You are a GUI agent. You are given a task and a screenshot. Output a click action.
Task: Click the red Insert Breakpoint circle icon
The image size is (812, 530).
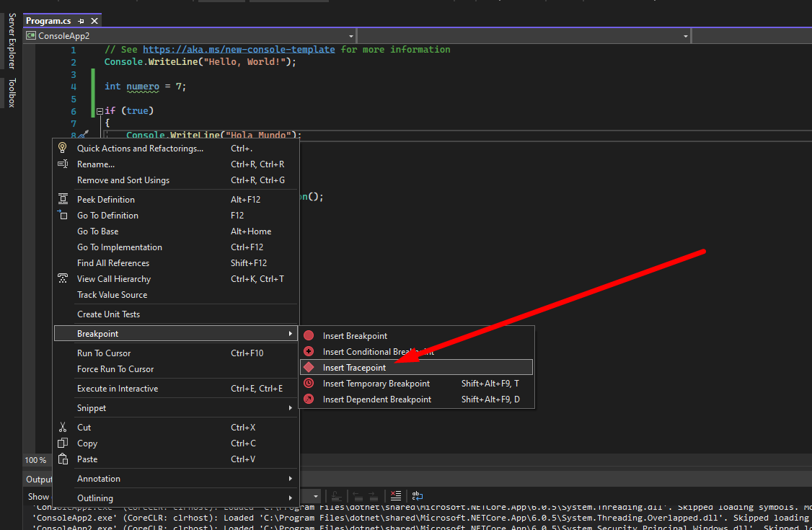click(x=309, y=336)
